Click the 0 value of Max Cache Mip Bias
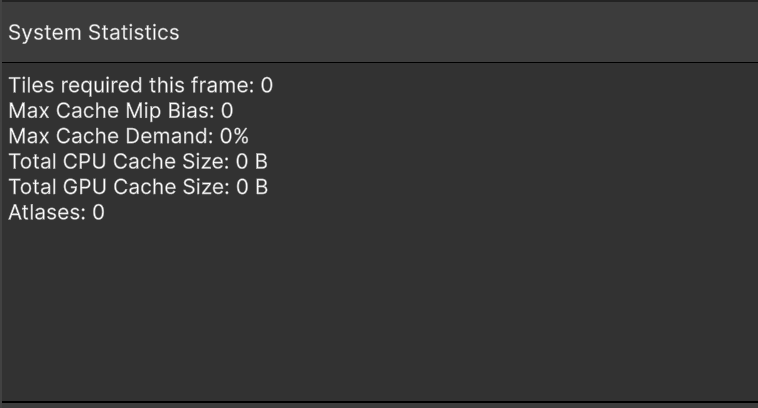 (227, 111)
